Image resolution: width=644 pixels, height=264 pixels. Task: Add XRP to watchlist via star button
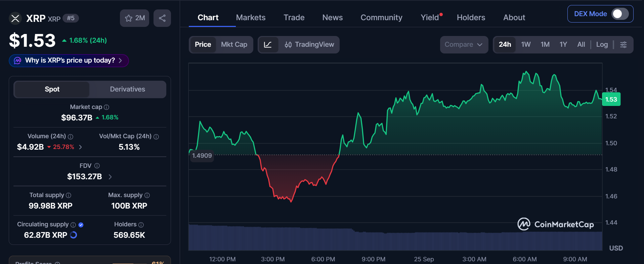(x=135, y=18)
